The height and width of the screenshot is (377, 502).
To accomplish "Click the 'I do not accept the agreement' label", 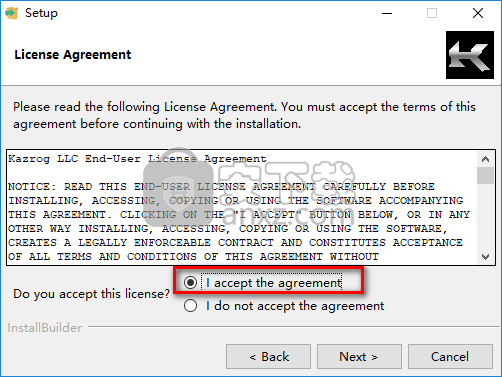I will click(x=295, y=306).
